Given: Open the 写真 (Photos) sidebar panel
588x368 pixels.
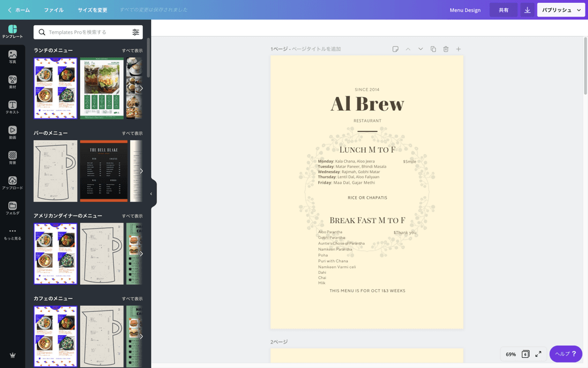Looking at the screenshot, I should click(x=12, y=57).
